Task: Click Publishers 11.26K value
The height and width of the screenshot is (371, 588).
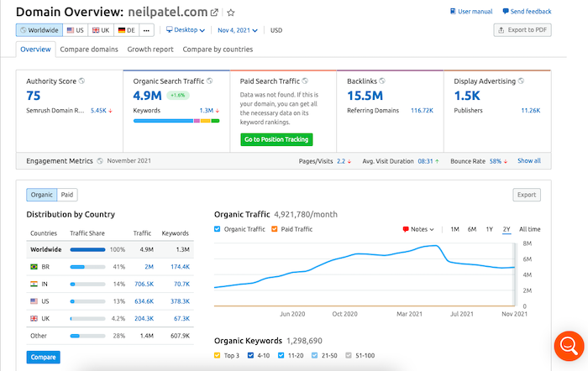Action: click(x=531, y=111)
